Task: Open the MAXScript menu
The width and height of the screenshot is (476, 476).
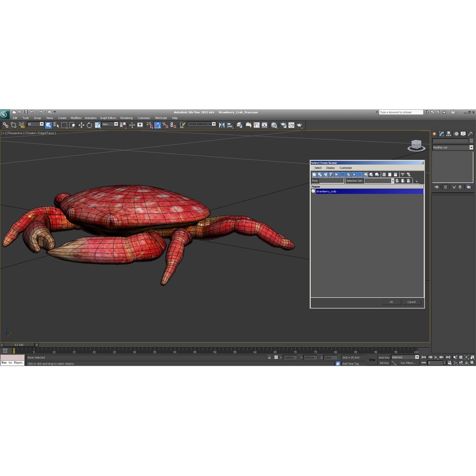Action: 161,118
